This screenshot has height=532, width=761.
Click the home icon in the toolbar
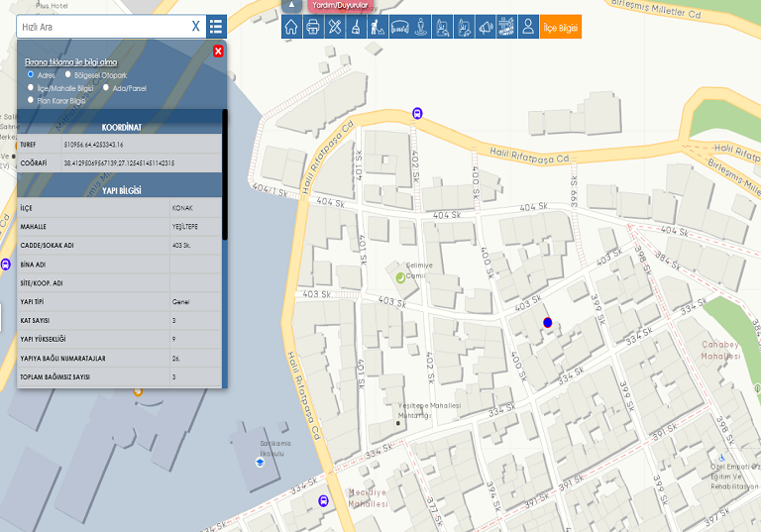(x=291, y=27)
